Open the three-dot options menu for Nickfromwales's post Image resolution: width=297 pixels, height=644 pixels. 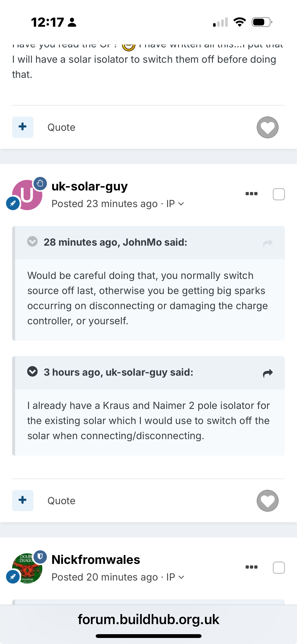click(251, 567)
